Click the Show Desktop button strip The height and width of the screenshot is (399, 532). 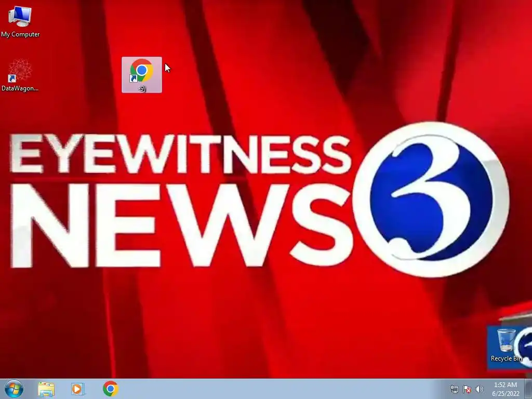[x=528, y=389]
